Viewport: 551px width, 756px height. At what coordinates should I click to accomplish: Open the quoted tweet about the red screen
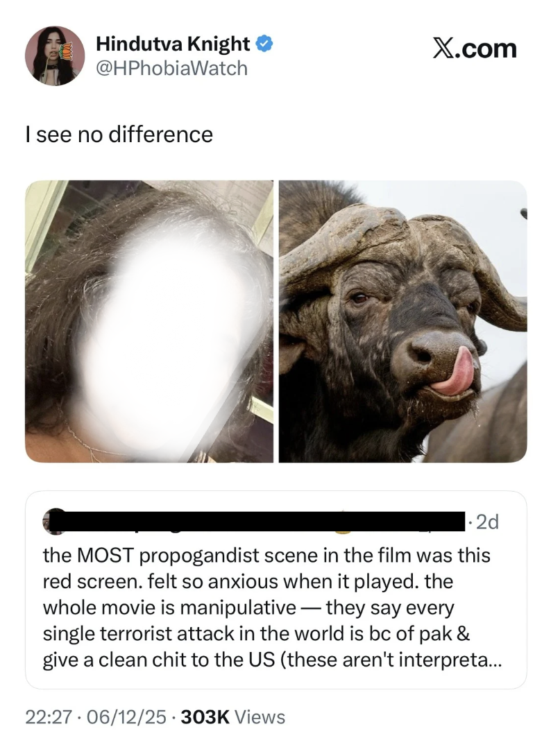pos(276,590)
